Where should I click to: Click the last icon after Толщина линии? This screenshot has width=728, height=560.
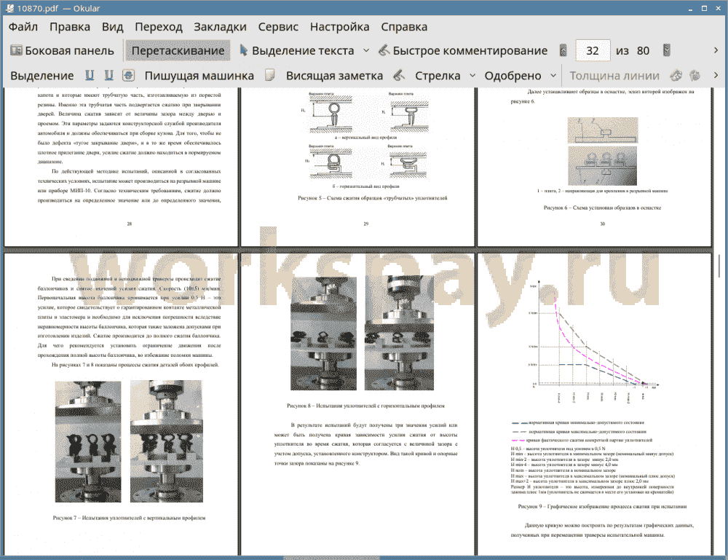(695, 75)
